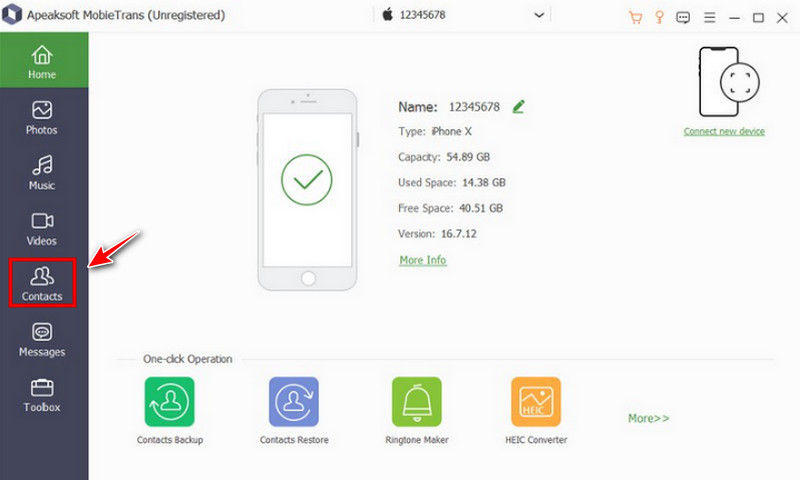Click the phone preview with green checkmark
Image resolution: width=800 pixels, height=480 pixels.
pos(307,190)
